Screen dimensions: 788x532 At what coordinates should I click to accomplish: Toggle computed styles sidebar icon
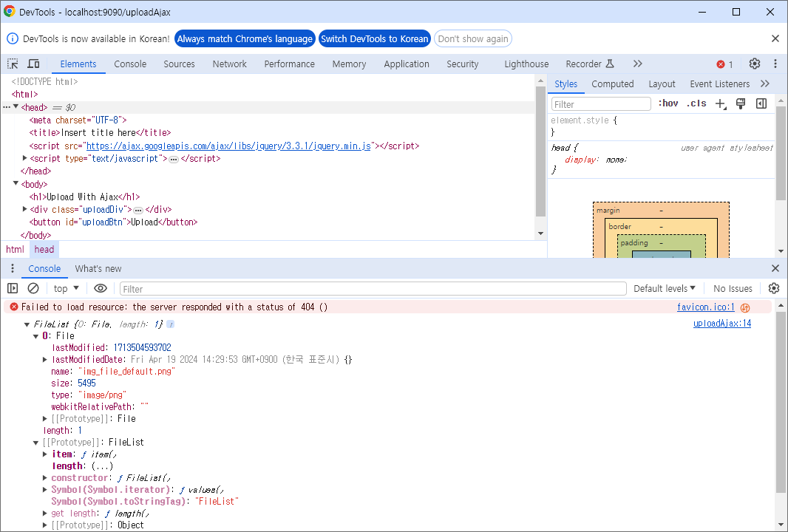point(761,103)
